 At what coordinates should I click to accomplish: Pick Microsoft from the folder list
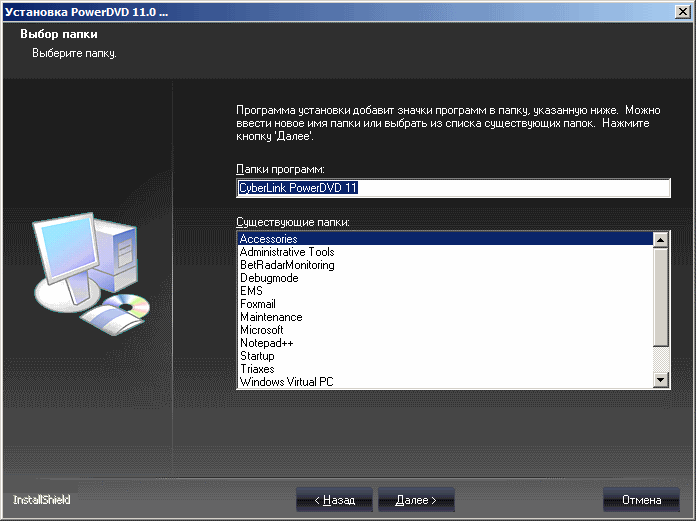click(445, 330)
